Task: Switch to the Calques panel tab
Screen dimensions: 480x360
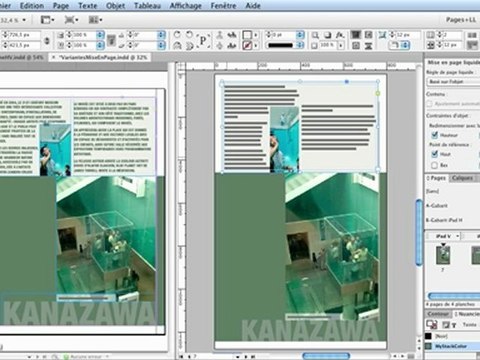Action: tap(462, 178)
